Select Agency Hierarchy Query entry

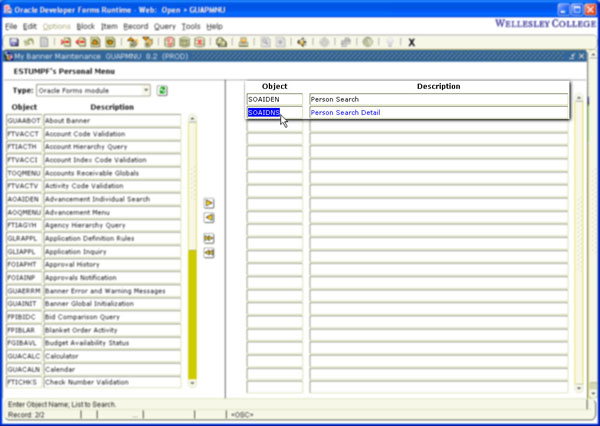[93, 225]
